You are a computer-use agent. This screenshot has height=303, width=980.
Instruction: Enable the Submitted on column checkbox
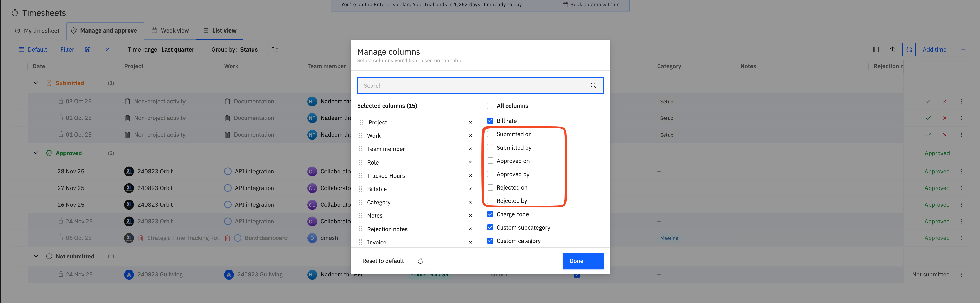(x=490, y=134)
